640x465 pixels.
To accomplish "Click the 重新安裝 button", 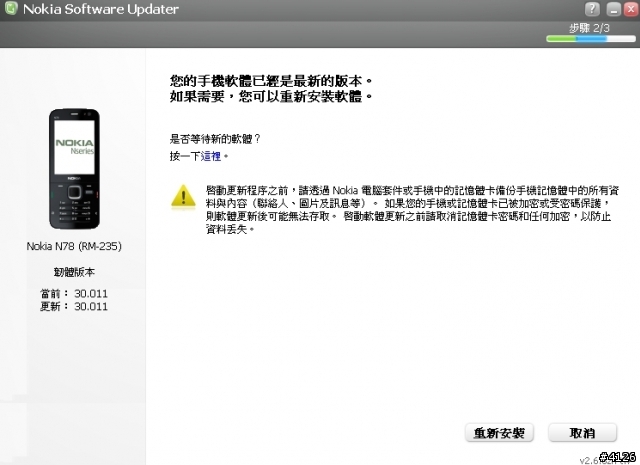I will click(499, 433).
